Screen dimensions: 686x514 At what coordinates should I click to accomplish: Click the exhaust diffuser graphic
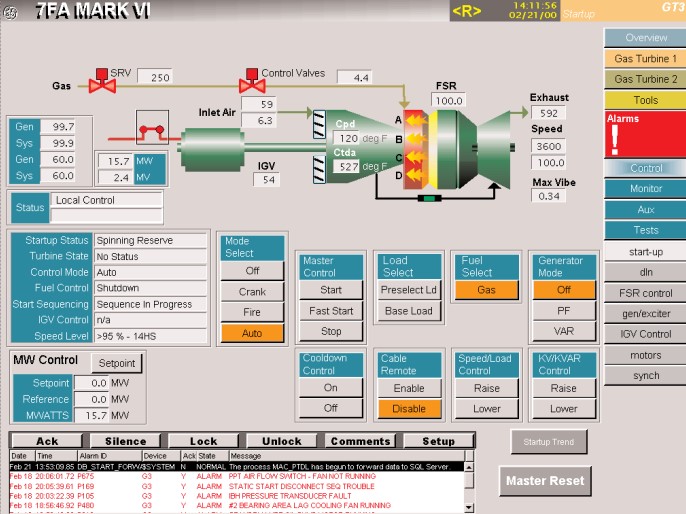point(494,149)
